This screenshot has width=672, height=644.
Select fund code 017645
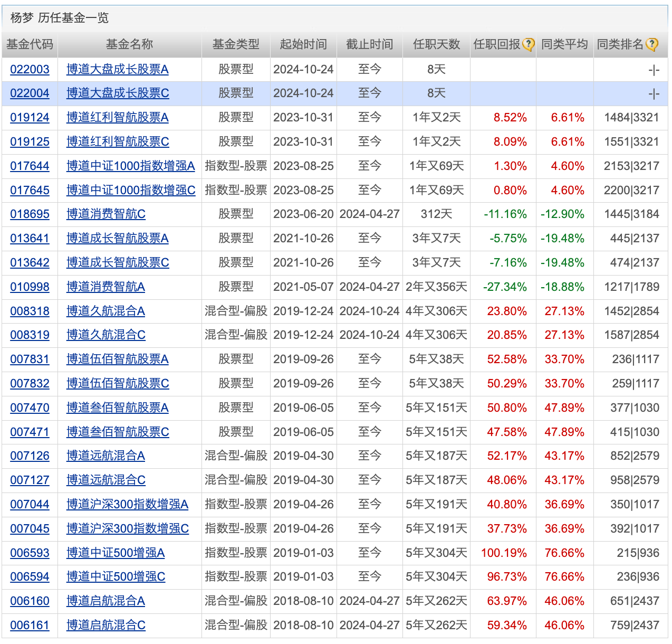click(x=30, y=191)
